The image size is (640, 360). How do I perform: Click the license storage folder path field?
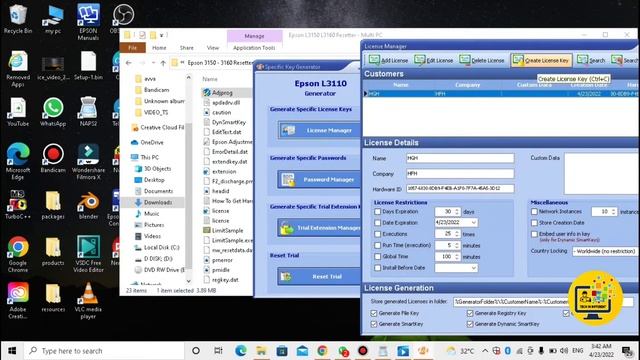pos(543,302)
